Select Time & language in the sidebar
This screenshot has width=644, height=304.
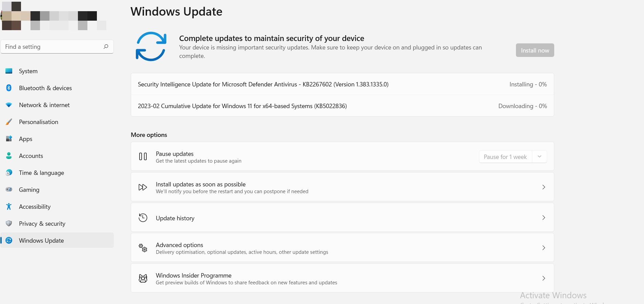(x=41, y=173)
